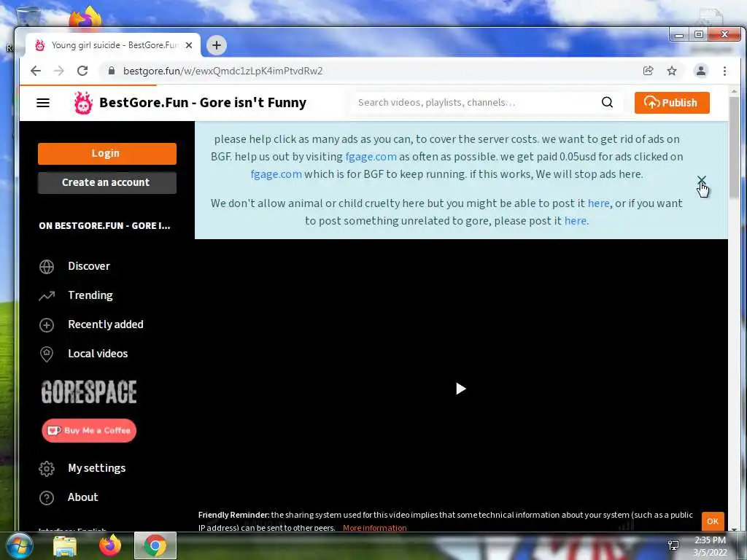This screenshot has width=747, height=560.
Task: Open the hamburger sidebar menu
Action: click(x=43, y=102)
